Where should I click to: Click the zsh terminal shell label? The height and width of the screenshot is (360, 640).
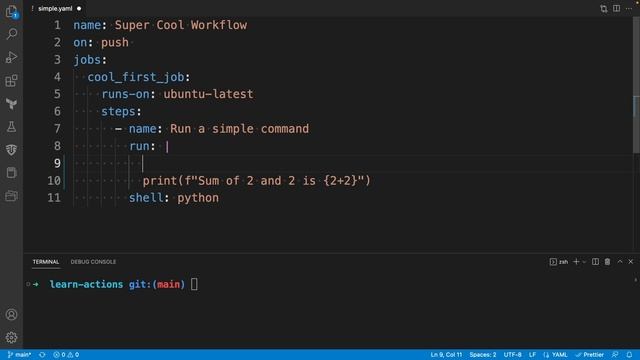559,262
